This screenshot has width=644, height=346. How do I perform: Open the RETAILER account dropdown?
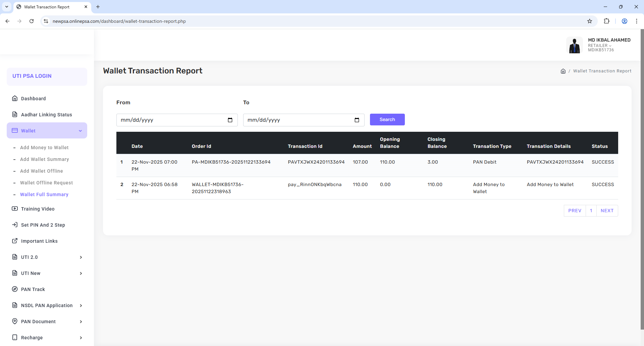click(x=600, y=46)
